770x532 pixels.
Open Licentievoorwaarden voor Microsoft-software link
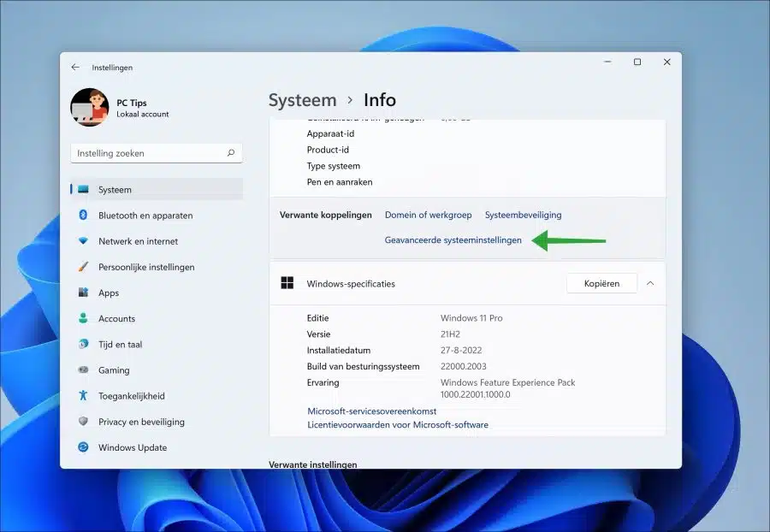398,424
